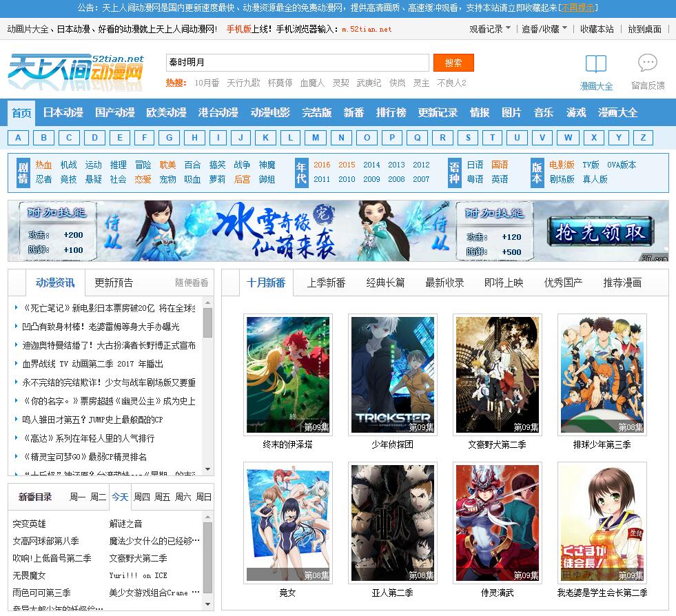Open the 侍灵演武 poster thumbnail
The height and width of the screenshot is (616, 676).
(x=498, y=523)
